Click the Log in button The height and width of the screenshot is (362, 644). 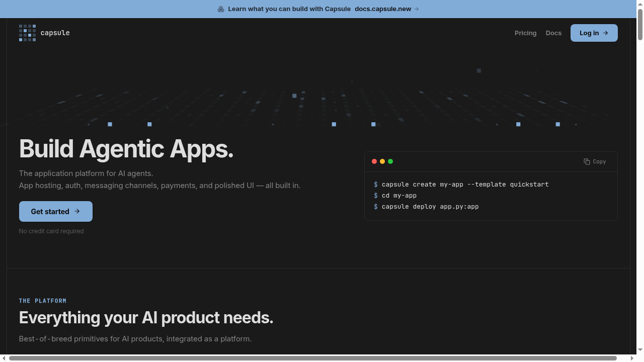tap(594, 33)
